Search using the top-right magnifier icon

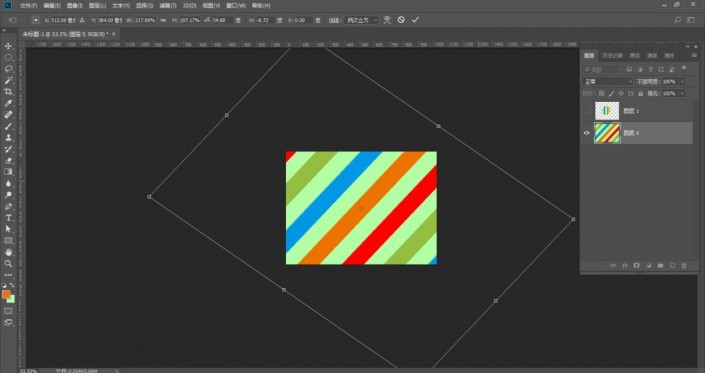coord(678,20)
